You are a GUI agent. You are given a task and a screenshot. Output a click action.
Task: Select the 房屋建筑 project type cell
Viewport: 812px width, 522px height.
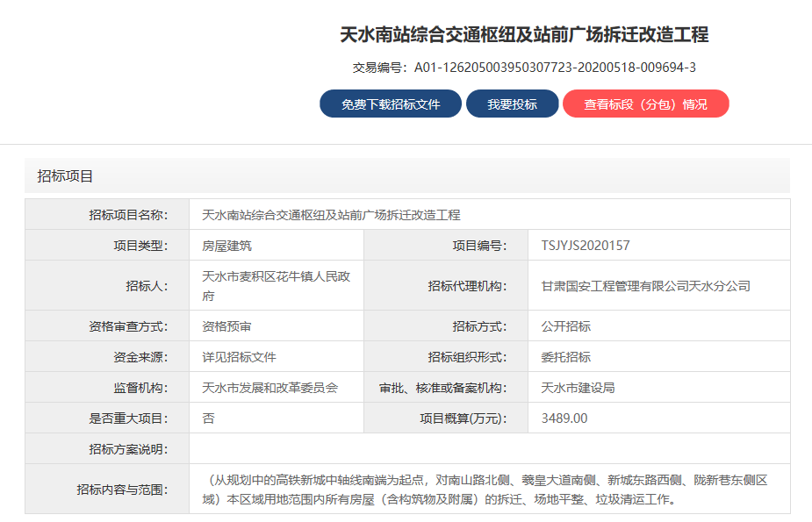click(x=227, y=246)
